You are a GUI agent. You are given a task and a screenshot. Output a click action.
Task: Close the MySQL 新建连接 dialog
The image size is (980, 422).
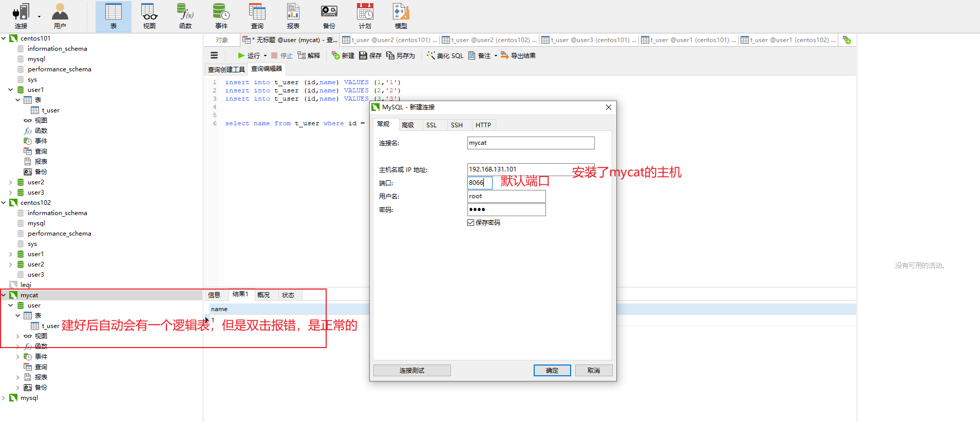pos(609,107)
